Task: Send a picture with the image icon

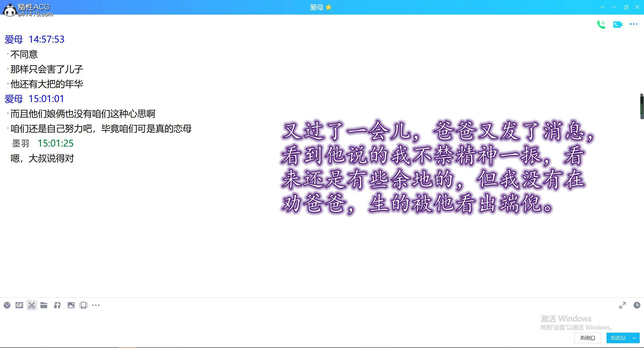Action: (x=71, y=305)
